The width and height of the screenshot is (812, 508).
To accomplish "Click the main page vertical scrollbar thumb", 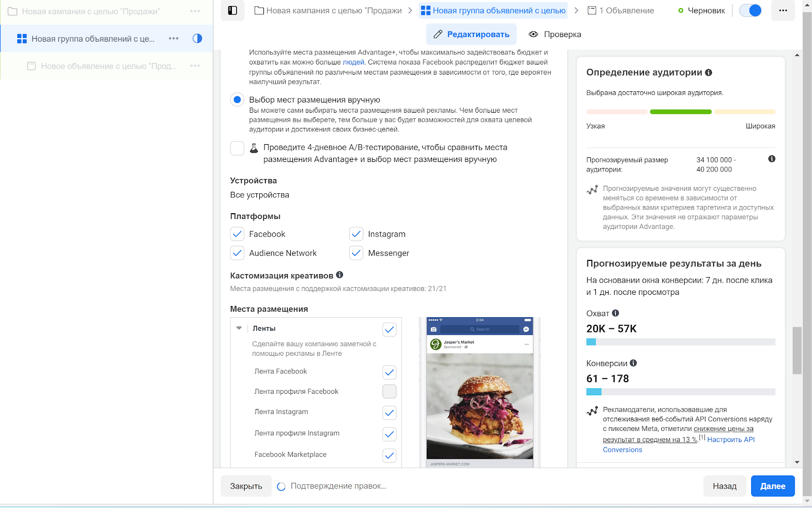I will [x=797, y=350].
